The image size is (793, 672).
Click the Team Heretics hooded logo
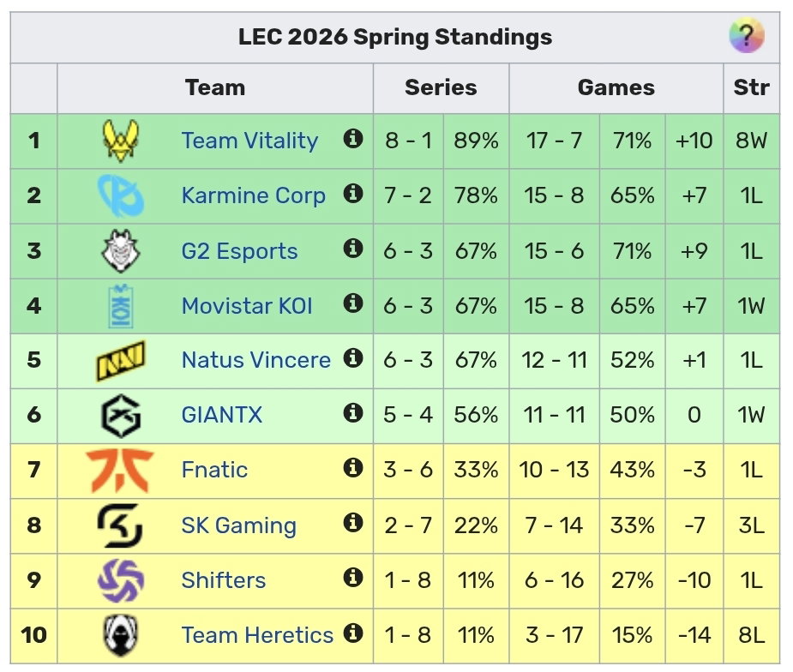point(120,636)
